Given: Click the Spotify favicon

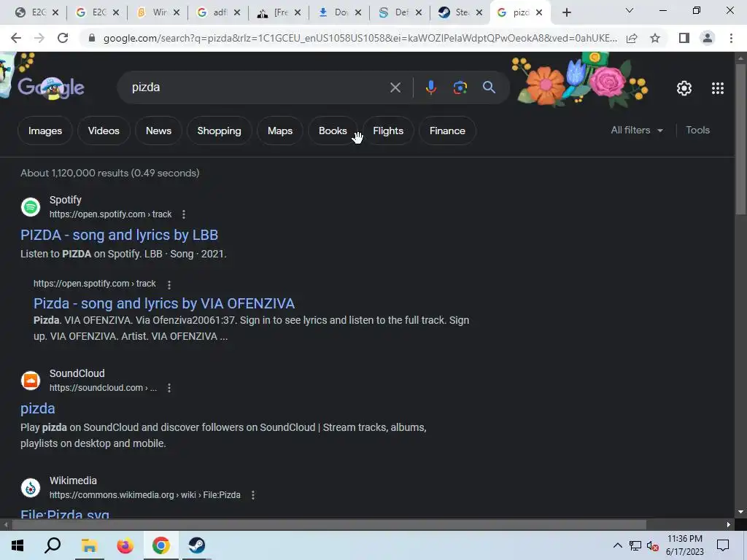Looking at the screenshot, I should [x=31, y=207].
